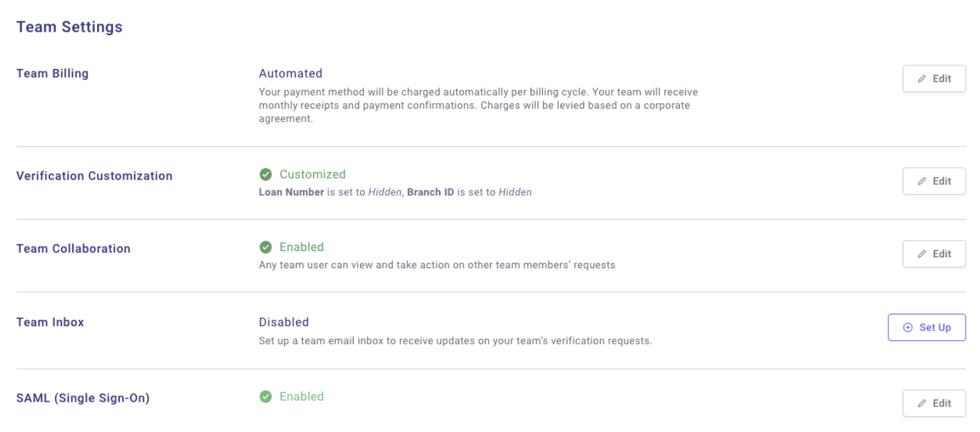
Task: Click the plus icon on Set Up
Action: 908,327
